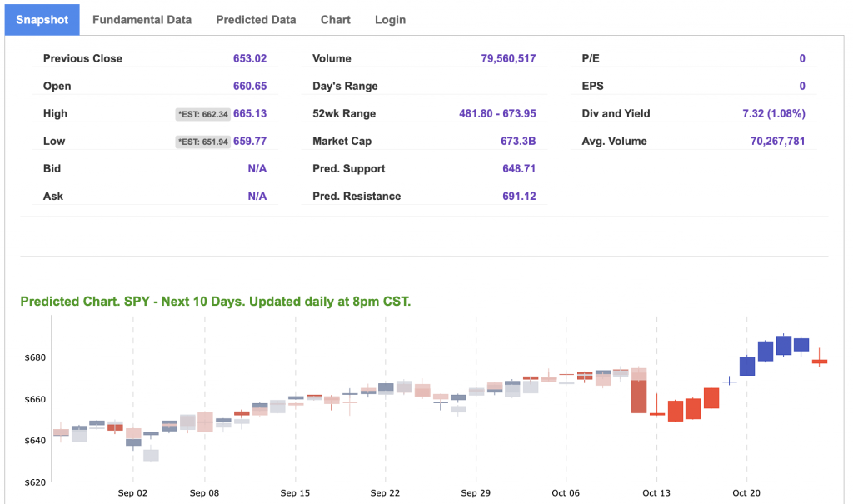Open the Fundamental Data tab
Image resolution: width=853 pixels, height=504 pixels.
coord(142,20)
